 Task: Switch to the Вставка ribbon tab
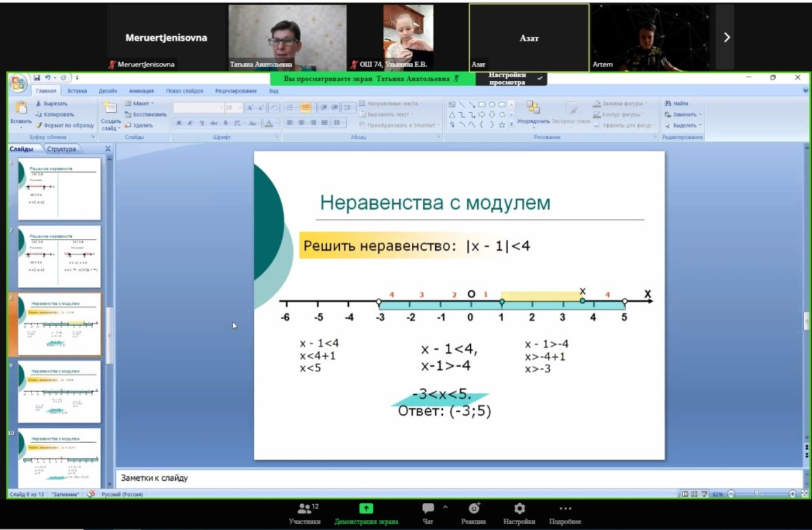(77, 91)
